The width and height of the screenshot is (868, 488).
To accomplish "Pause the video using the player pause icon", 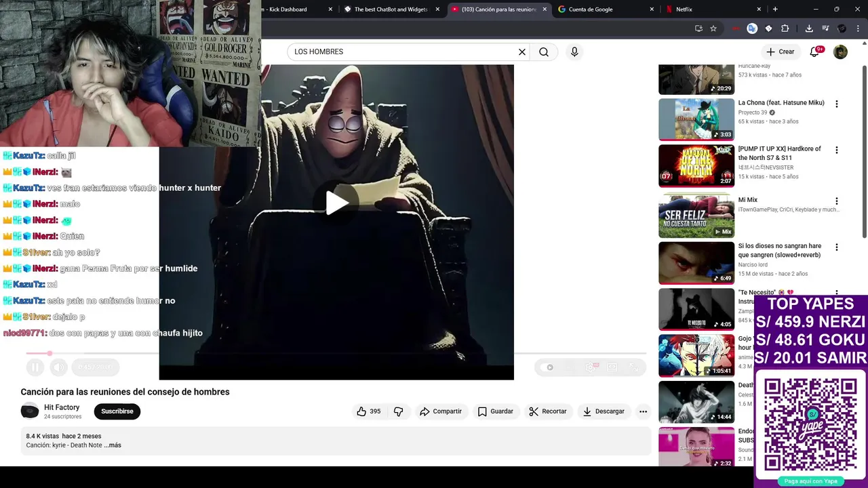I will pyautogui.click(x=35, y=367).
